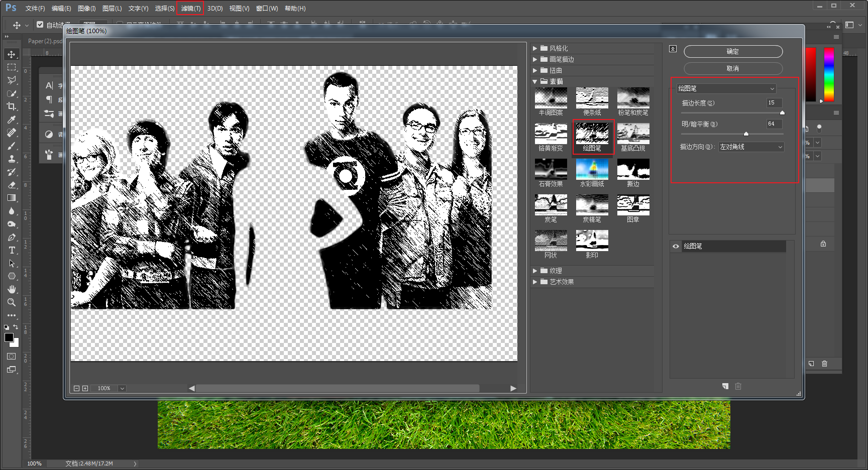Open the 文件(F) menu

[x=35, y=9]
